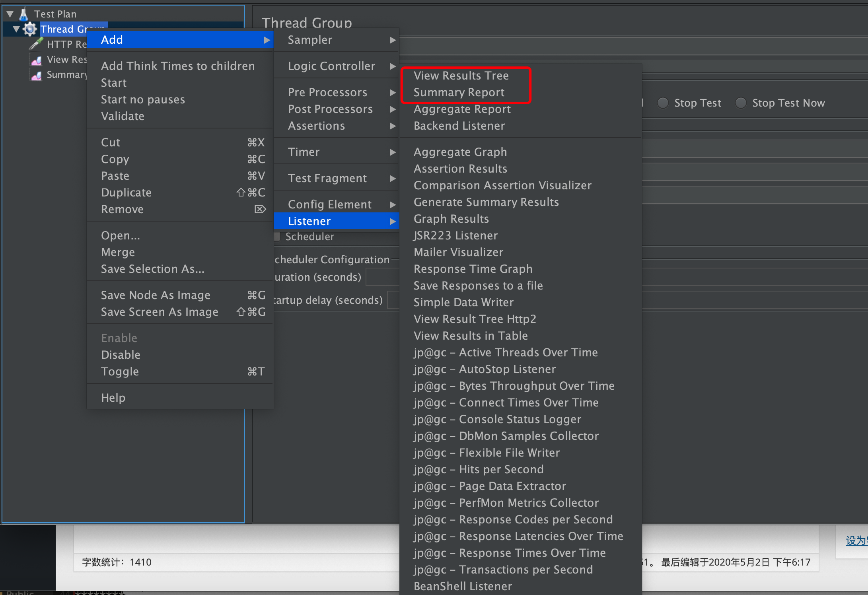Select the Stop Test radio button
Viewport: 868px width, 595px height.
663,103
